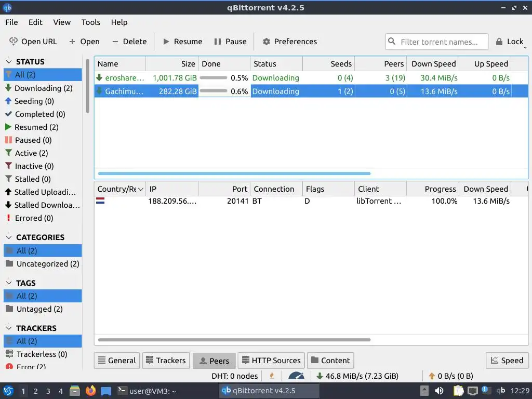This screenshot has width=532, height=399.
Task: Click peer IP 188.209.56 cell
Action: tap(172, 201)
